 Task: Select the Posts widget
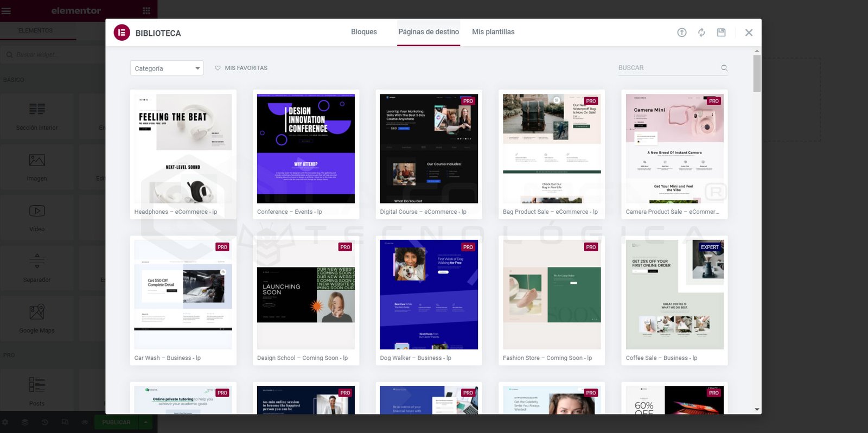tap(37, 391)
